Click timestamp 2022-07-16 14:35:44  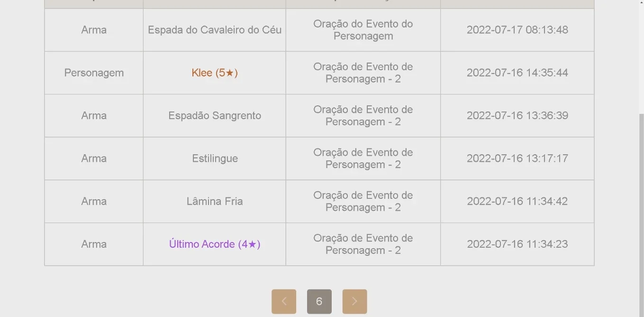pos(517,73)
